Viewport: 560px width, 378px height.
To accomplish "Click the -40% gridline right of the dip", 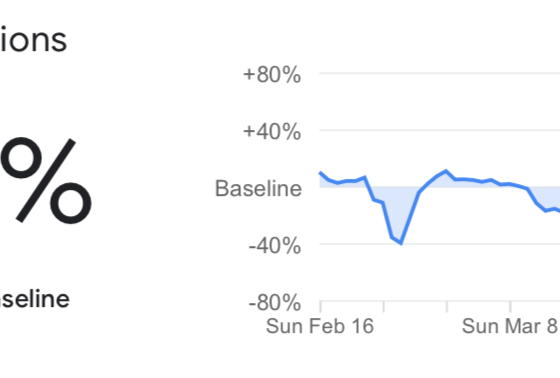I will [x=482, y=244].
